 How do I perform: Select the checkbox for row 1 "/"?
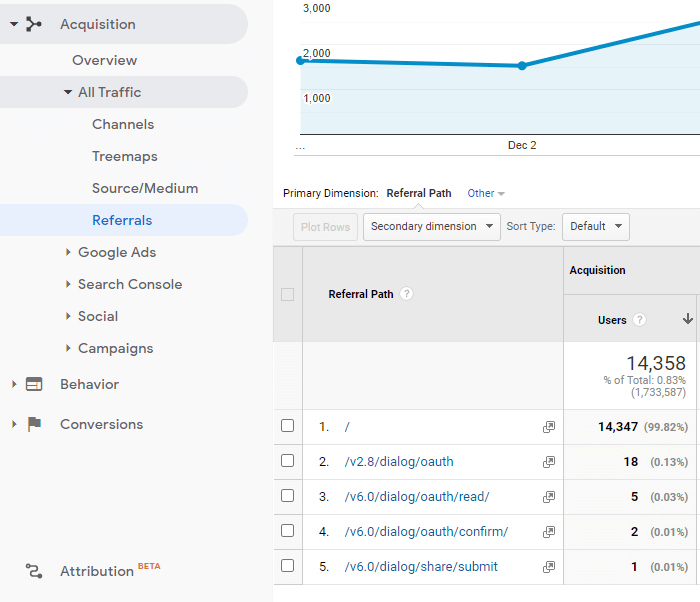point(288,426)
